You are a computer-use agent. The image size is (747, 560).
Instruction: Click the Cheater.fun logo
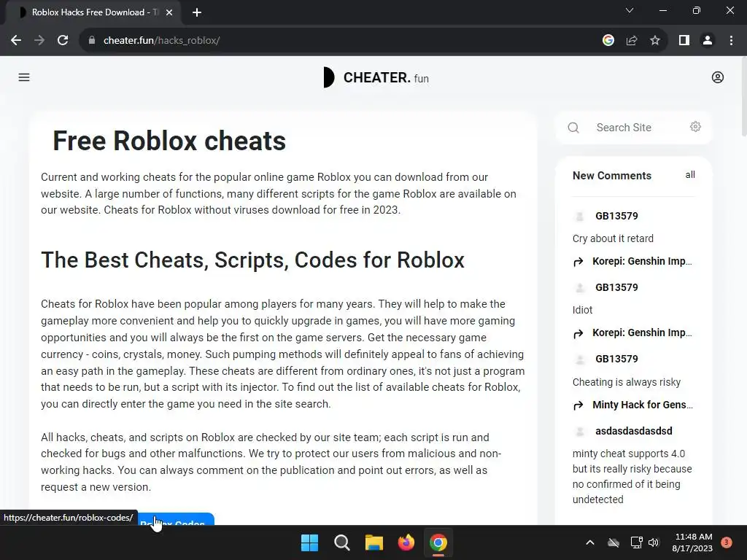coord(376,77)
